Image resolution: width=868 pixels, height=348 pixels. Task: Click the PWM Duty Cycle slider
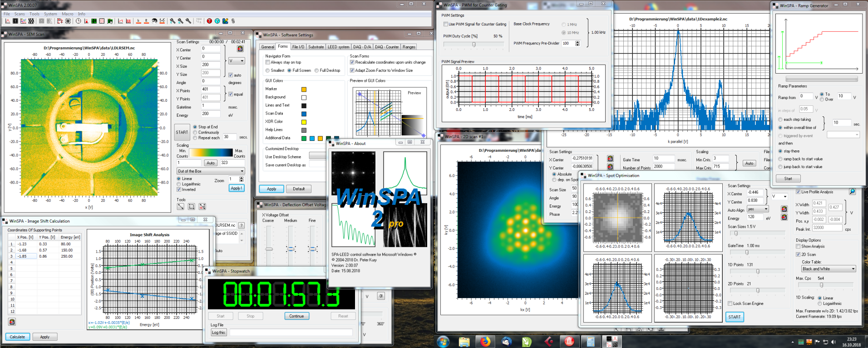pos(473,45)
